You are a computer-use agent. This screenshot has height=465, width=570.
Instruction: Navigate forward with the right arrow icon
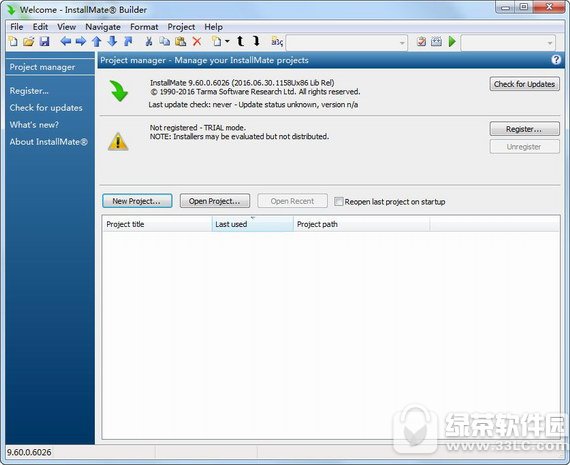point(81,41)
